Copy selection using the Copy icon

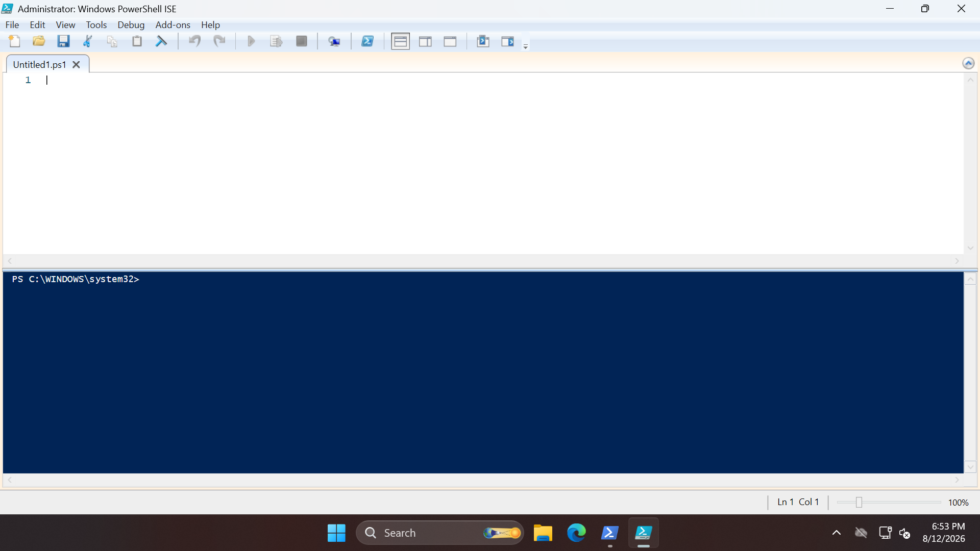tap(112, 41)
